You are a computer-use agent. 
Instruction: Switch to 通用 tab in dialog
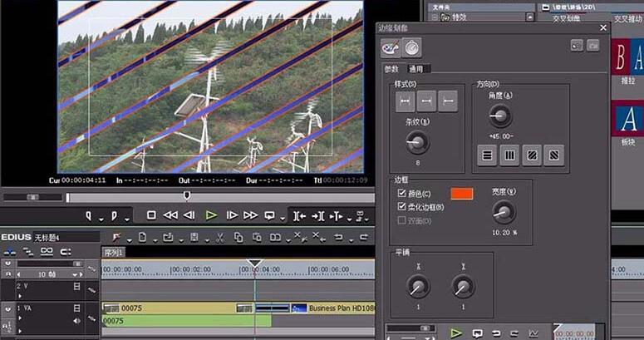(x=415, y=69)
